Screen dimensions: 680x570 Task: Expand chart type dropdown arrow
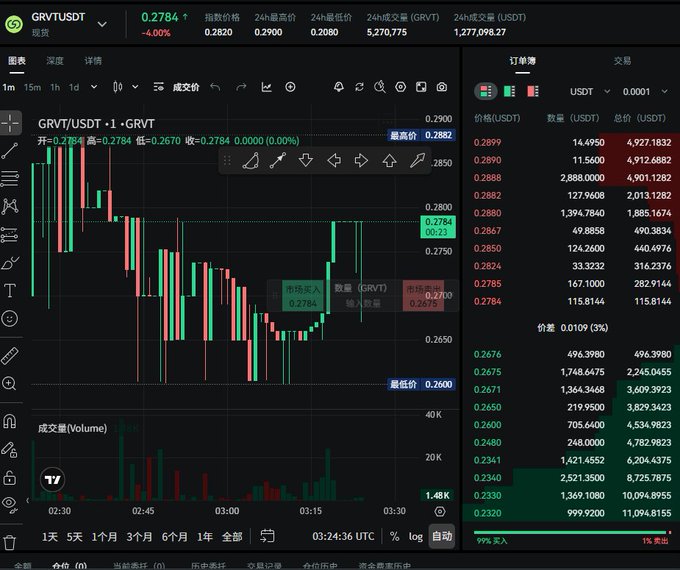click(135, 87)
